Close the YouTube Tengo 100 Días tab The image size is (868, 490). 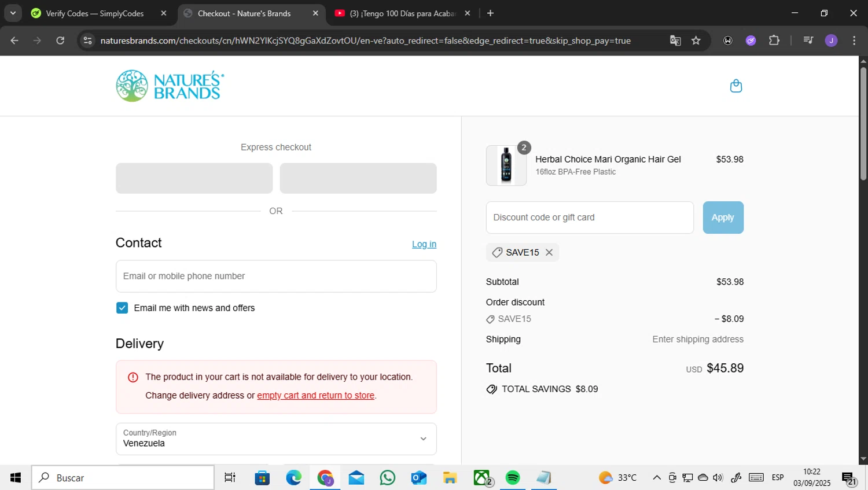467,13
